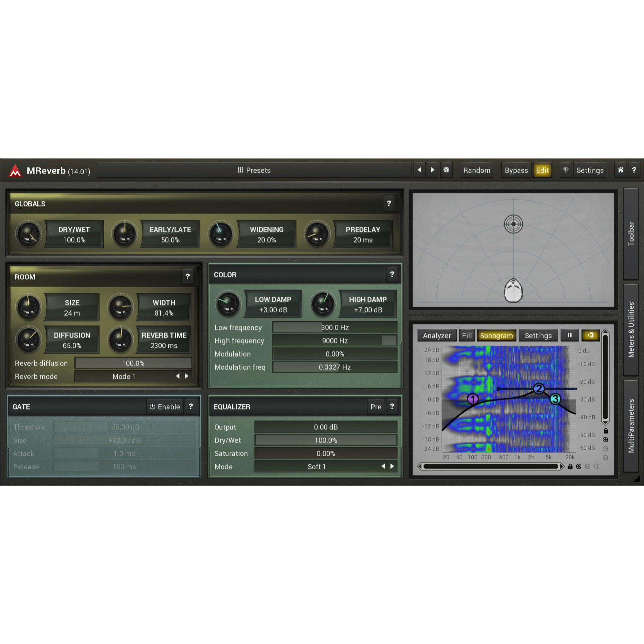Image resolution: width=644 pixels, height=644 pixels.
Task: Toggle the Bypass button
Action: coord(516,170)
